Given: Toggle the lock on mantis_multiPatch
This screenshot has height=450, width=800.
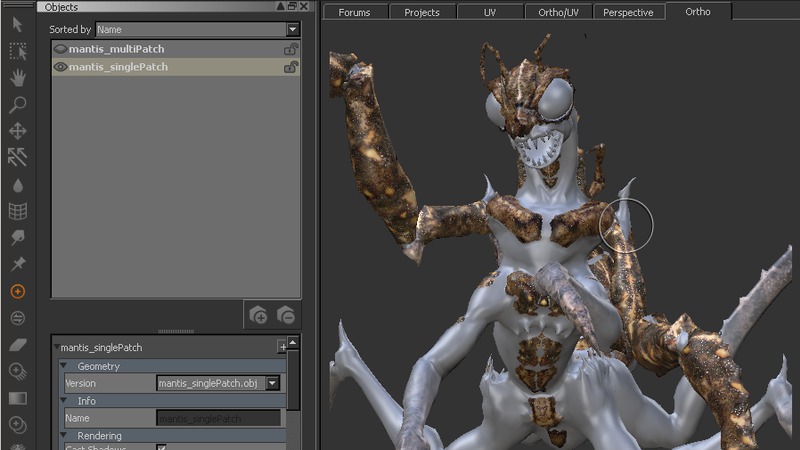Looking at the screenshot, I should coord(290,49).
